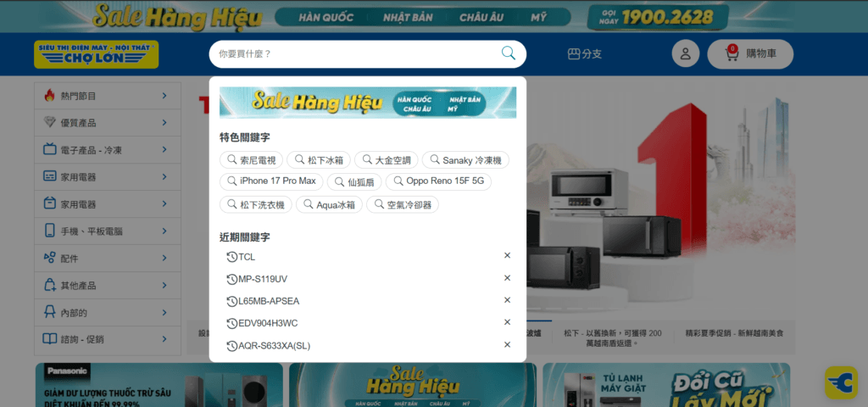
Task: Click history icon beside EDV904H3WC
Action: coord(232,323)
